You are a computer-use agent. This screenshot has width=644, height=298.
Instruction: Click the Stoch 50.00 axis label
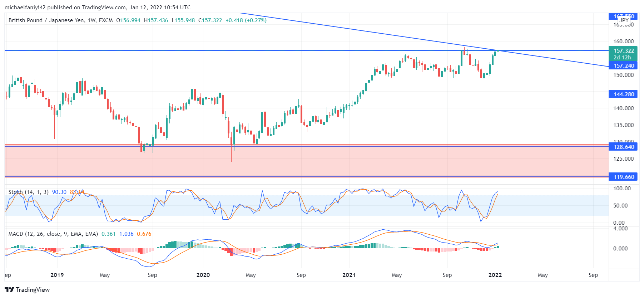(620, 206)
